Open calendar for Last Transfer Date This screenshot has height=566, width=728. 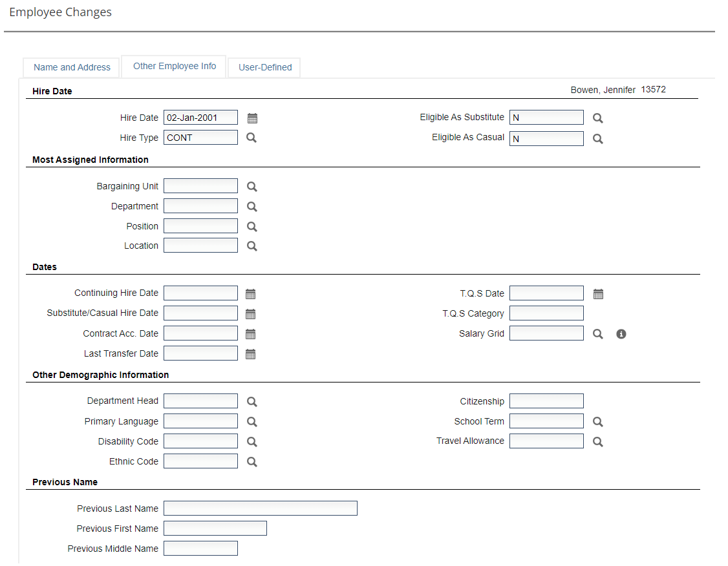click(251, 354)
